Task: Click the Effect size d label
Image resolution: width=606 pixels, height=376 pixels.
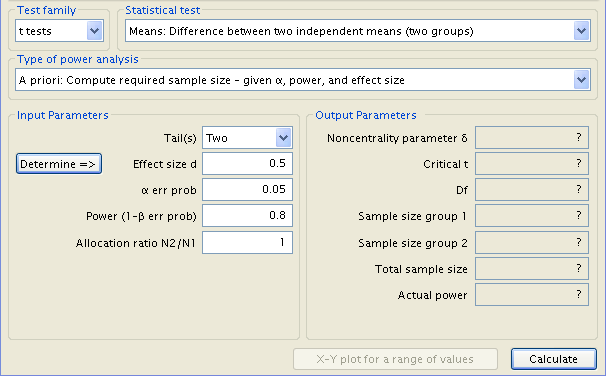Action: (165, 164)
